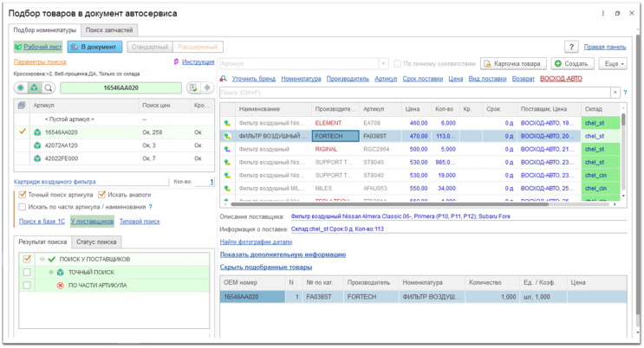The image size is (644, 348).
Task: Switch to Расширенный mode
Action: point(198,48)
